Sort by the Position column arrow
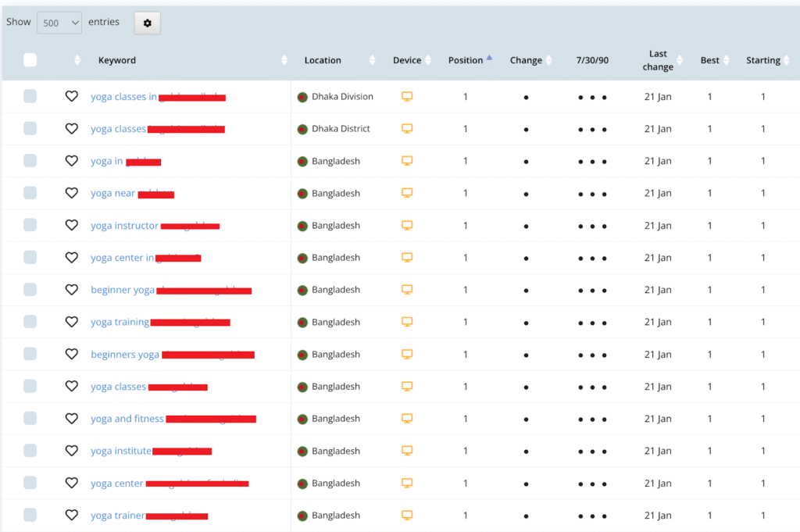The height and width of the screenshot is (532, 800). [489, 57]
